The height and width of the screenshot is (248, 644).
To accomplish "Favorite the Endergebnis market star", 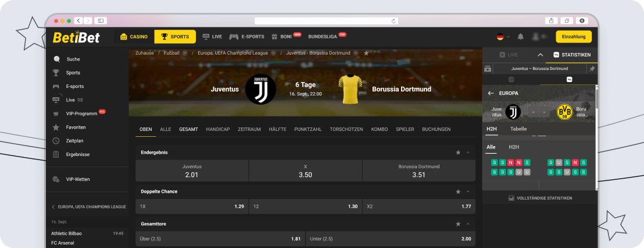I will pos(458,153).
